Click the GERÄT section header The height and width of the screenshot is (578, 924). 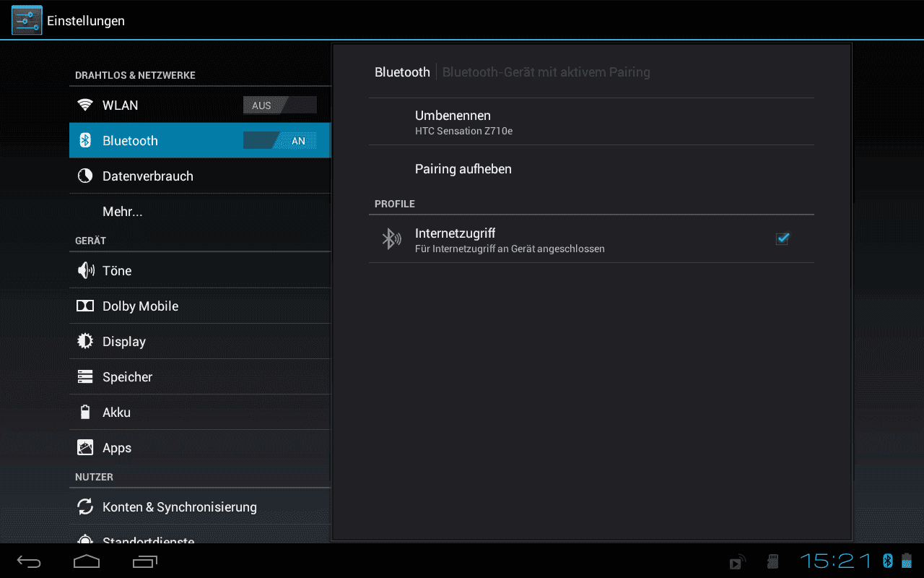pos(90,241)
